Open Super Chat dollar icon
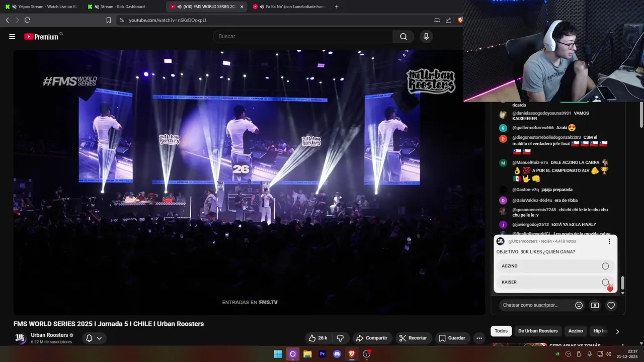This screenshot has height=362, width=644. 595,305
